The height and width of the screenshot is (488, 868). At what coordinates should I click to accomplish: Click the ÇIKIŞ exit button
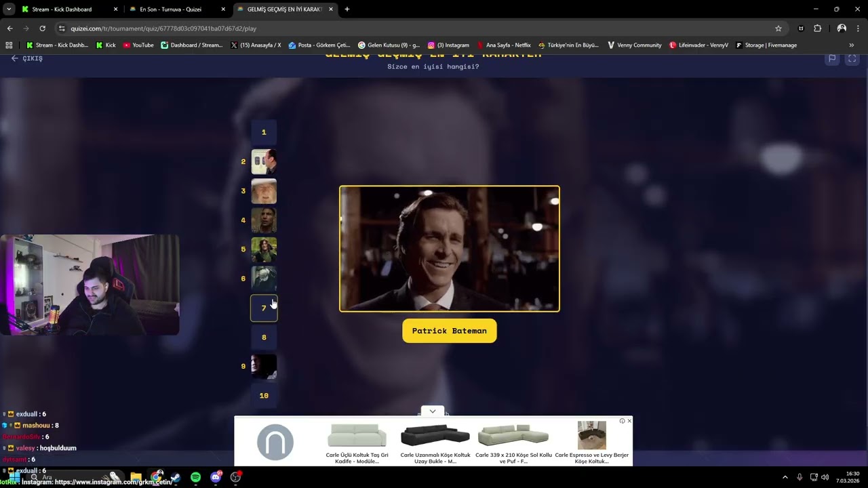click(x=27, y=58)
